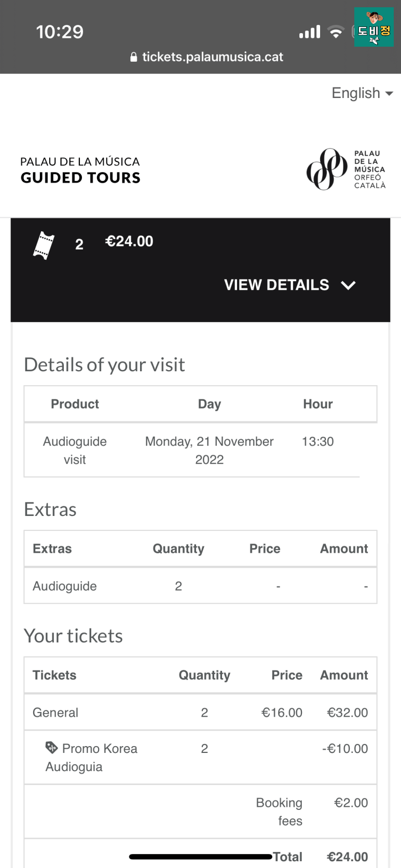Click the Palau de la Música logo
Screen dimensions: 401x868
[346, 170]
